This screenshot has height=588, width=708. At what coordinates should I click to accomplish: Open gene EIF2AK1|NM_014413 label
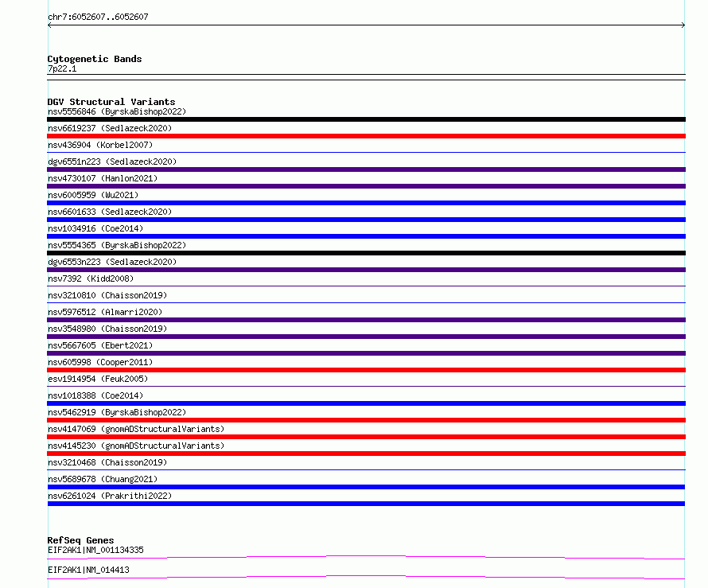pyautogui.click(x=88, y=570)
